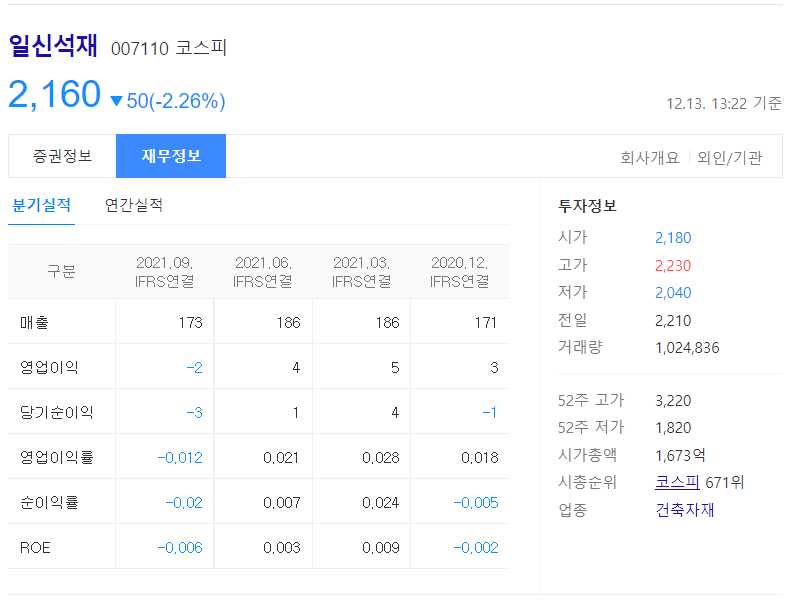The width and height of the screenshot is (793, 600).
Task: Click 영업이익률 value 0.028
Action: pyautogui.click(x=381, y=457)
